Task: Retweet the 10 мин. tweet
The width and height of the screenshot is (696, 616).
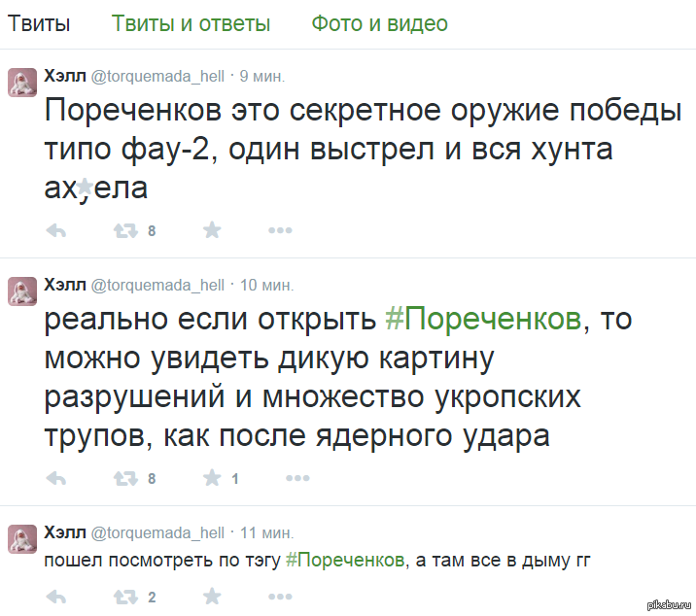Action: point(125,478)
